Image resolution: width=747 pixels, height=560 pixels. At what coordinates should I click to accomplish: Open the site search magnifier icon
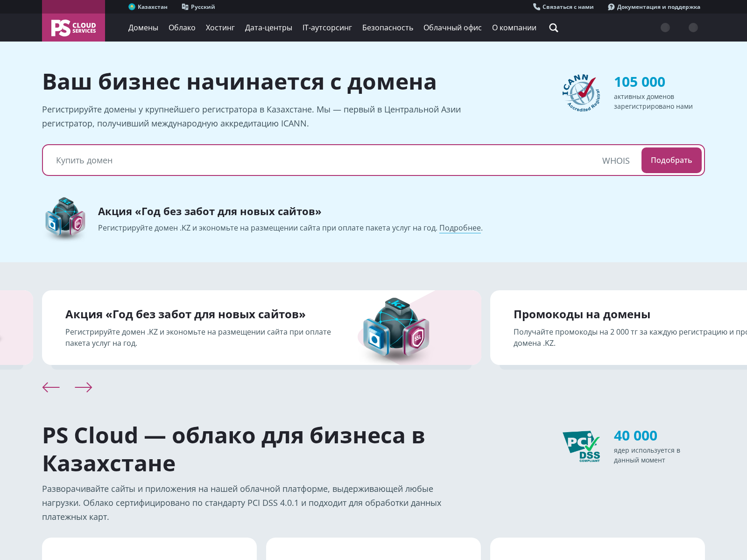pos(554,28)
